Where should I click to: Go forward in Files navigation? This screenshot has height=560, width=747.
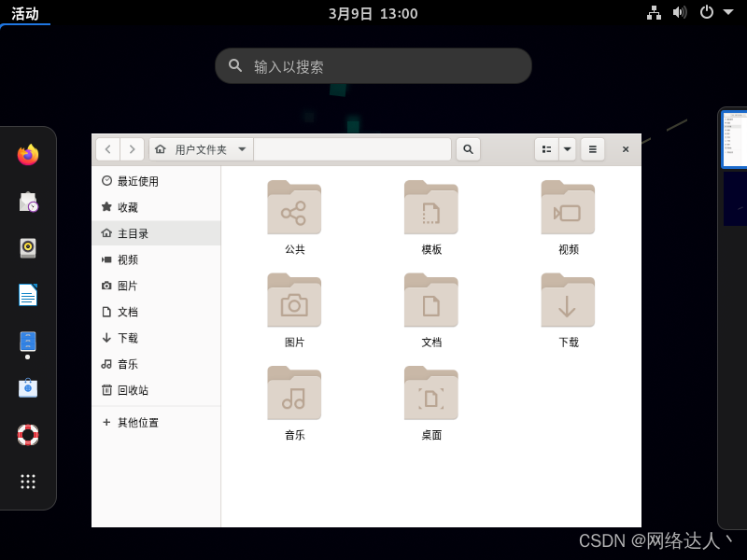click(x=133, y=149)
